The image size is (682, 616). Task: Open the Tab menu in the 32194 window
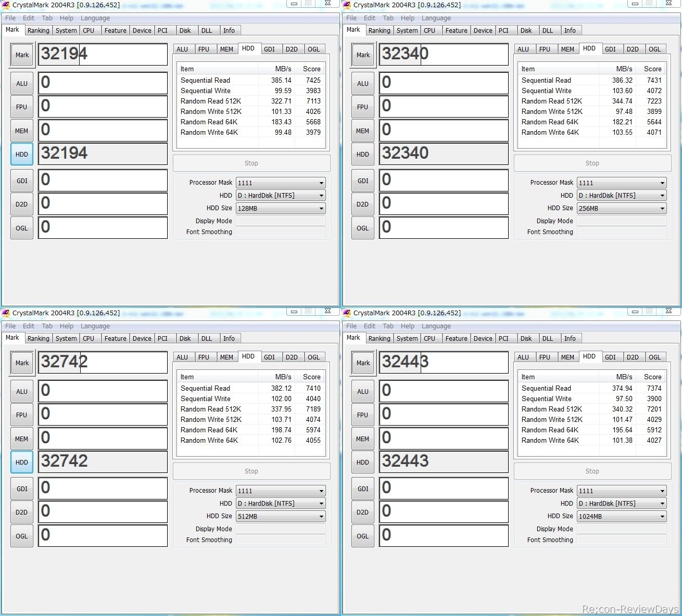coord(47,18)
